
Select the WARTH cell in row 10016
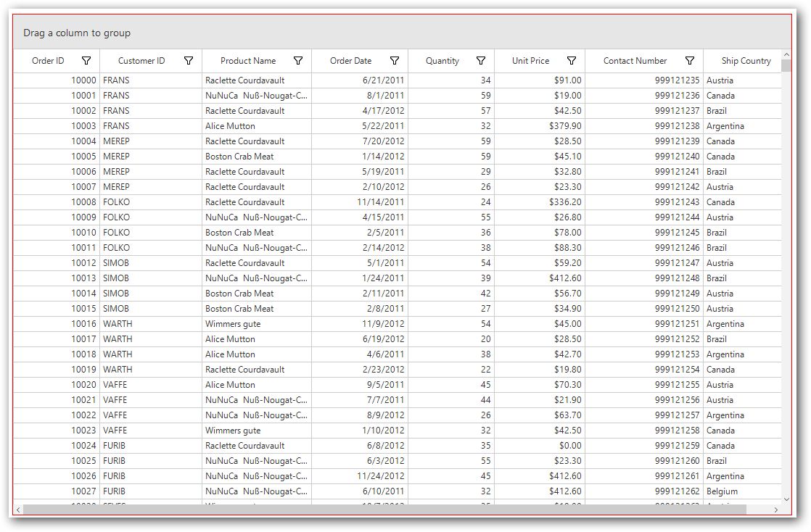tap(150, 324)
